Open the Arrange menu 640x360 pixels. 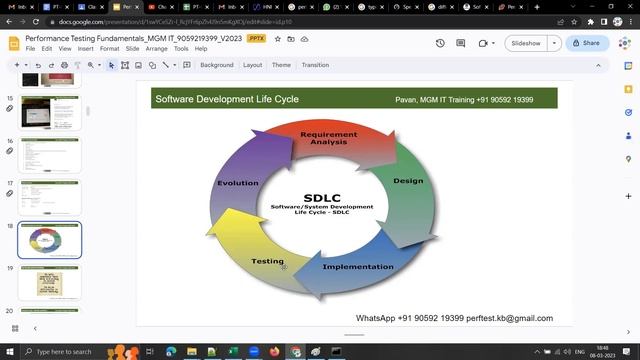click(157, 49)
